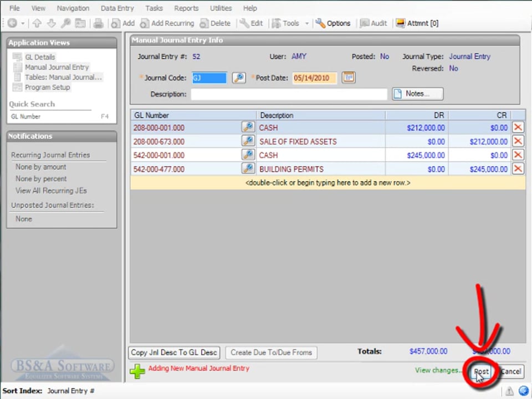The width and height of the screenshot is (532, 399).
Task: Open the toolbar search magnifier icon
Action: click(65, 23)
